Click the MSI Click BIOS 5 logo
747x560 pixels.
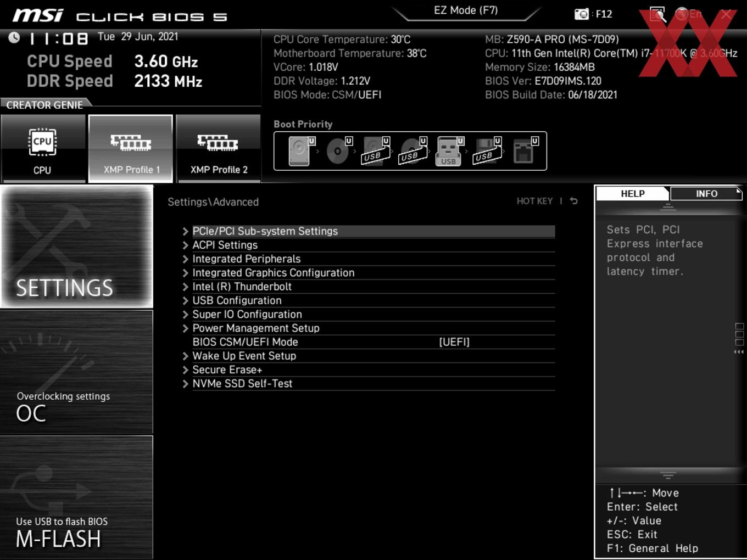[120, 15]
